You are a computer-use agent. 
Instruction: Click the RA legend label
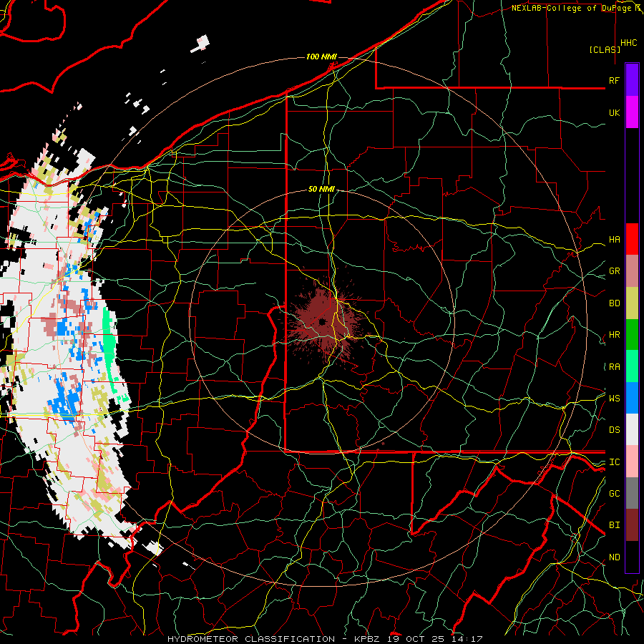click(x=614, y=367)
